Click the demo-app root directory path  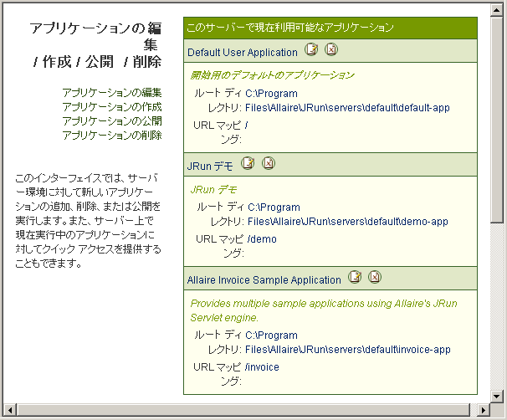click(x=347, y=214)
